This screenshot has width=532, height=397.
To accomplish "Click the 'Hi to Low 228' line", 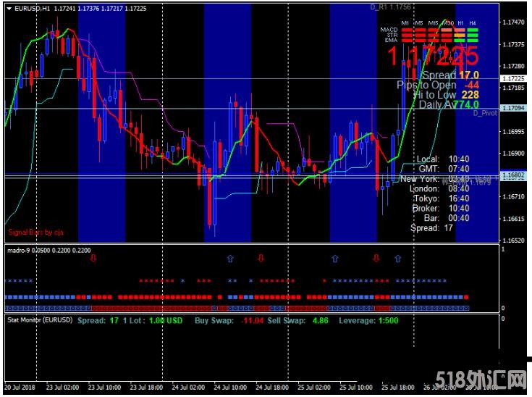I will pos(446,95).
